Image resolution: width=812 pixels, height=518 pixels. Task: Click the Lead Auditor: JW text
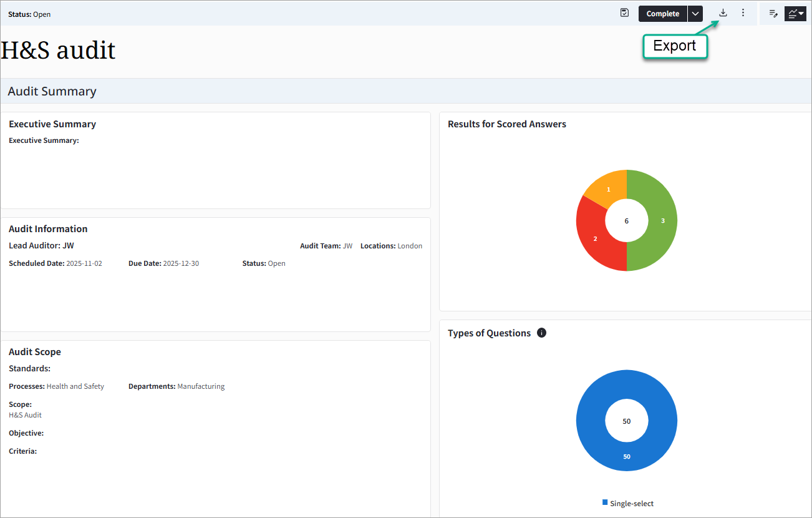(41, 246)
